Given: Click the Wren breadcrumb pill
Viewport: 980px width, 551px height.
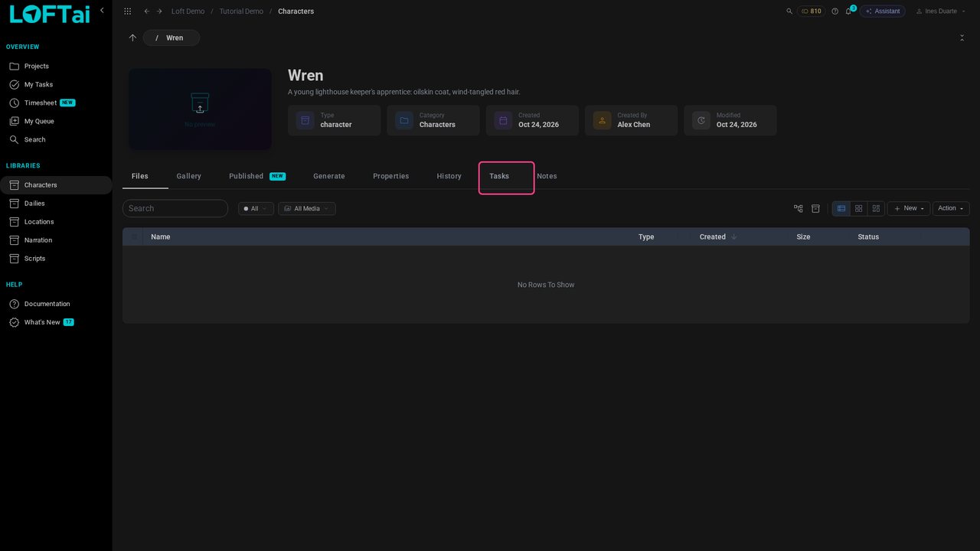Looking at the screenshot, I should tap(171, 37).
